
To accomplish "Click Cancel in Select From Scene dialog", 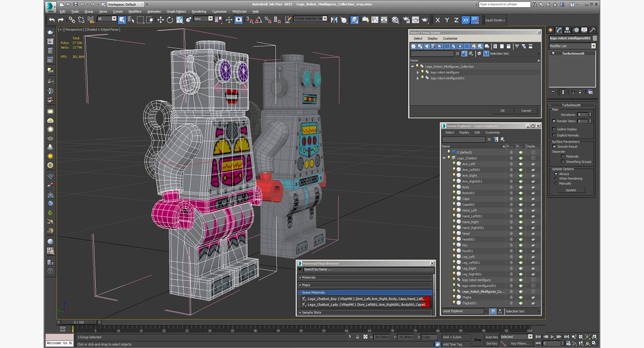I will point(526,111).
